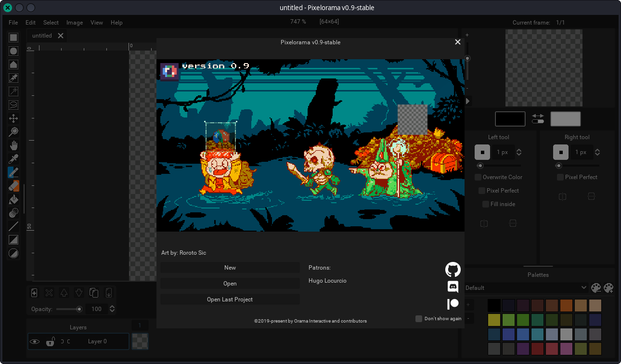
Task: Open the Discord link icon
Action: (453, 287)
